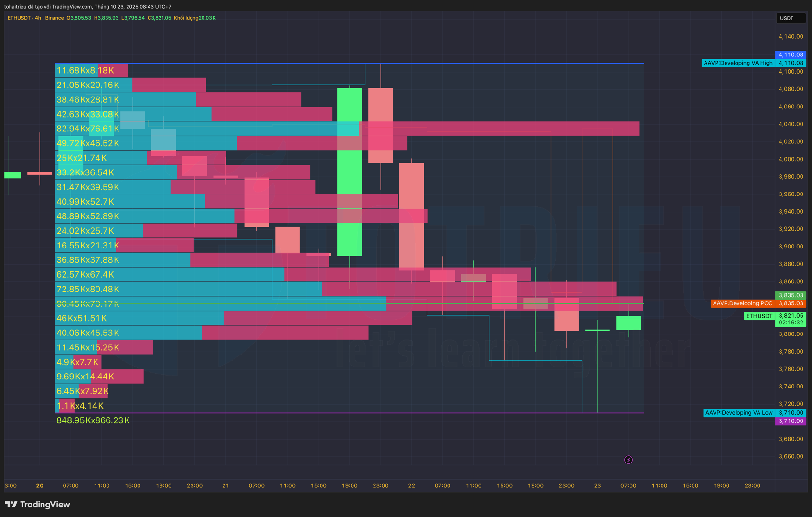Click the 848.95Kx866.23K total volume text
The image size is (812, 517).
93,420
